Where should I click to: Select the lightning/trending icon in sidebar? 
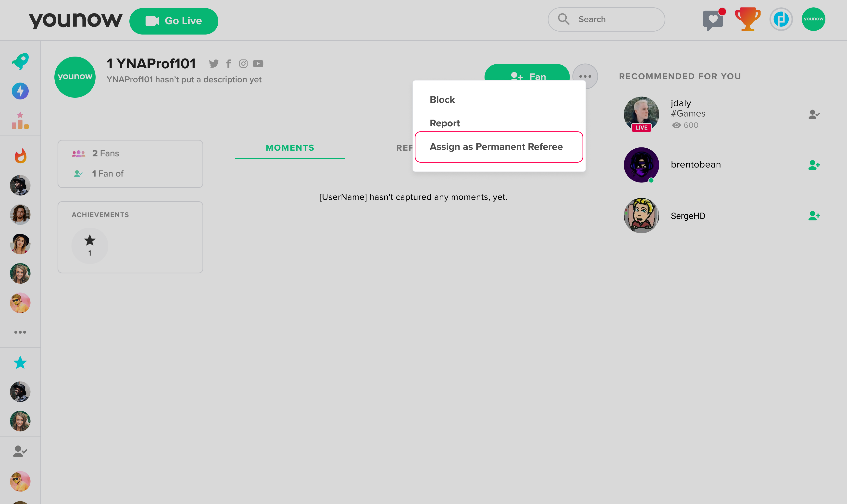pyautogui.click(x=20, y=91)
